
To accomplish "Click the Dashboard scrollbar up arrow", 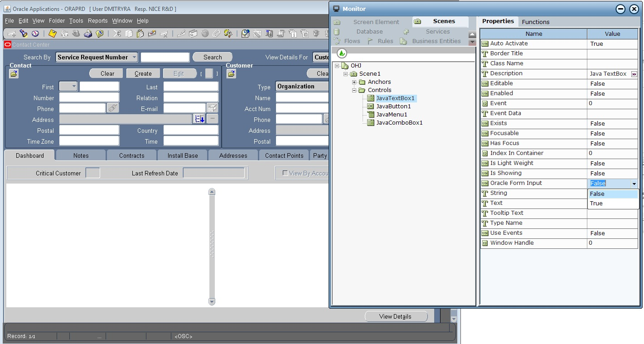I will pyautogui.click(x=212, y=192).
